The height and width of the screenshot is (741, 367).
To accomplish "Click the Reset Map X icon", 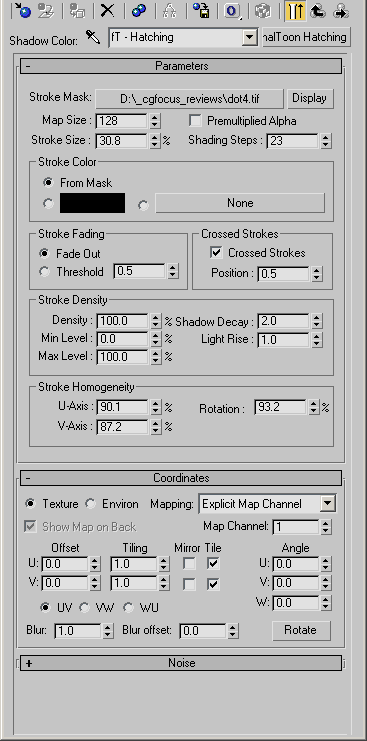I will tap(108, 10).
